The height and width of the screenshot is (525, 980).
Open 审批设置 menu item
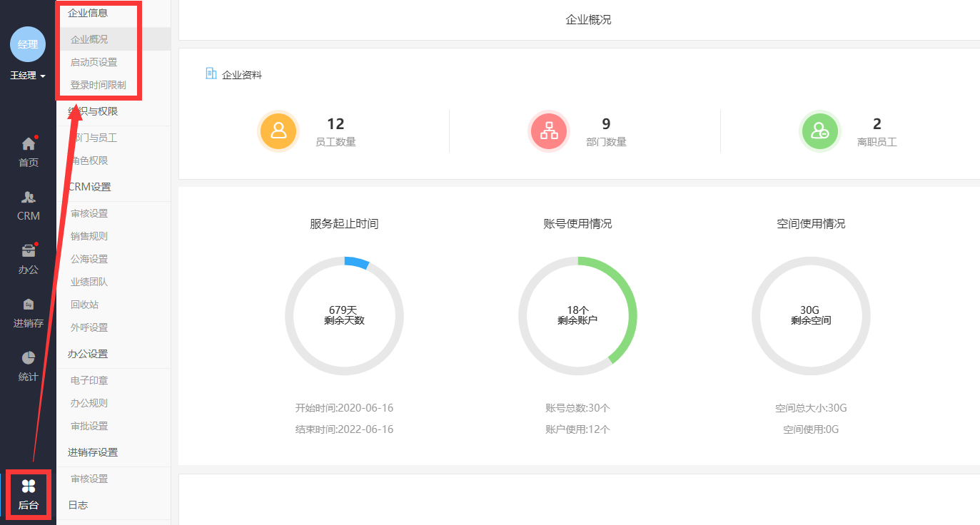(89, 426)
